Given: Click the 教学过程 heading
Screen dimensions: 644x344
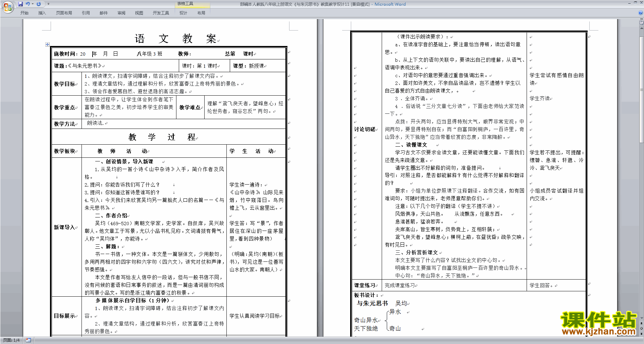Looking at the screenshot, I should pos(163,137).
